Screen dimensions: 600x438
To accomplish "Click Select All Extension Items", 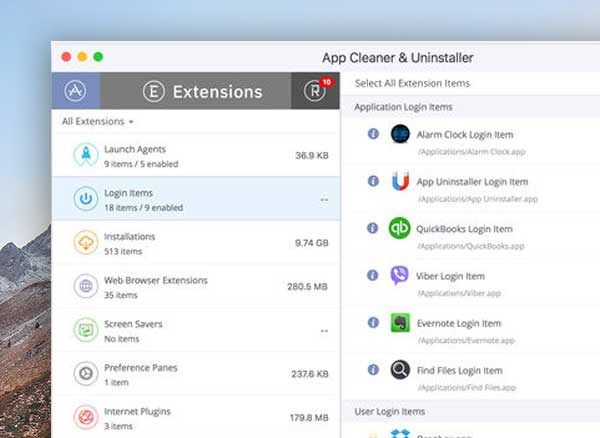I will (412, 83).
